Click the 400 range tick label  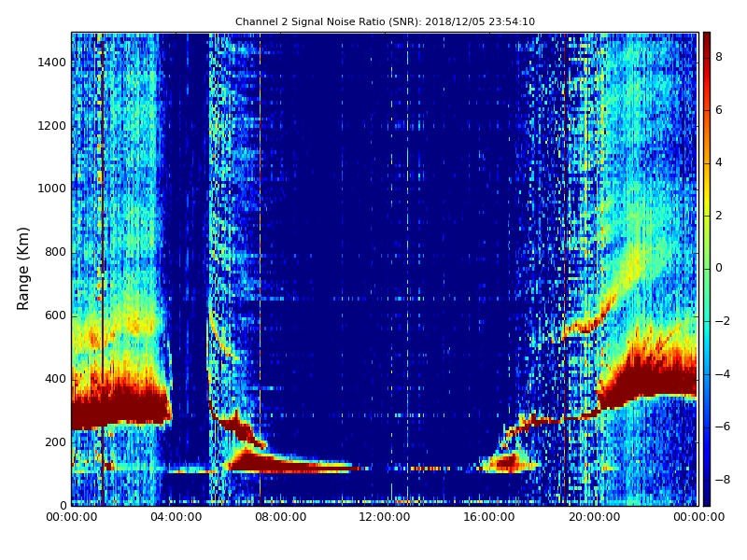click(55, 379)
